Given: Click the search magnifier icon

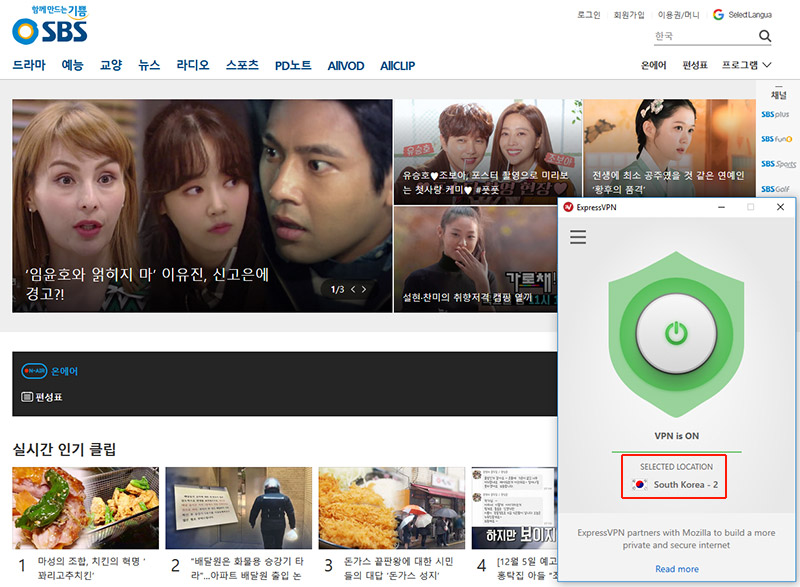Looking at the screenshot, I should point(765,36).
